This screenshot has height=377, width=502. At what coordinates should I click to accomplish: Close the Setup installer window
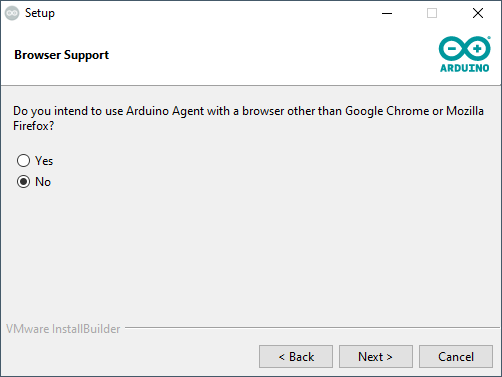[x=478, y=13]
